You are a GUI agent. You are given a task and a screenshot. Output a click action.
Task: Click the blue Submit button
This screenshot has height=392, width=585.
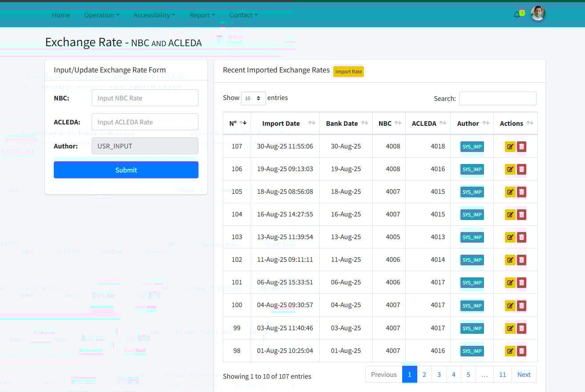pyautogui.click(x=126, y=170)
